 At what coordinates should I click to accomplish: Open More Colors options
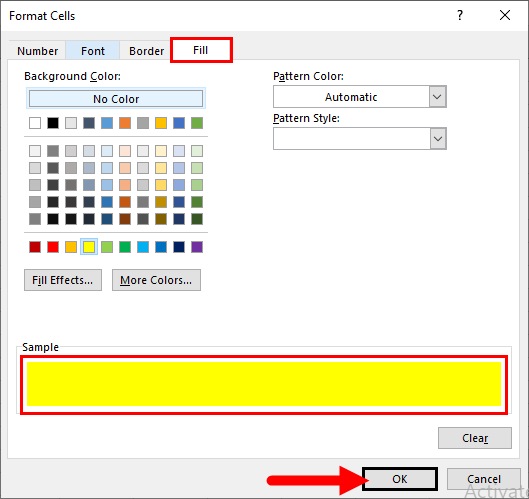click(x=156, y=280)
